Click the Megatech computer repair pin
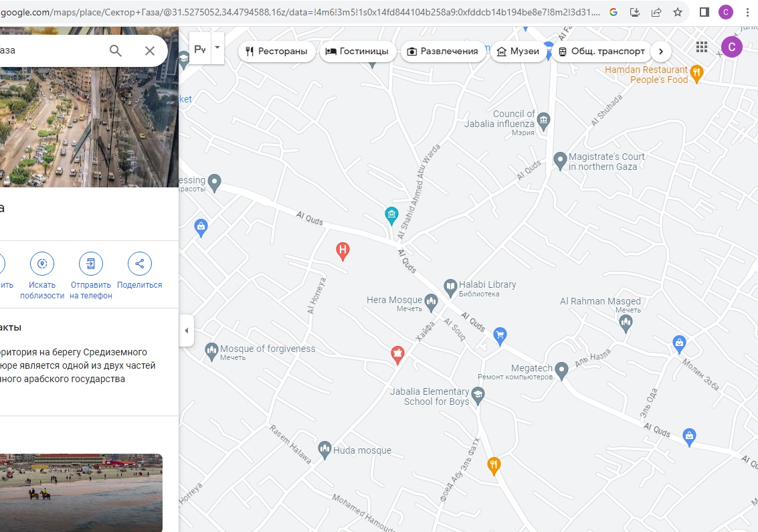The height and width of the screenshot is (532, 758). 561,371
